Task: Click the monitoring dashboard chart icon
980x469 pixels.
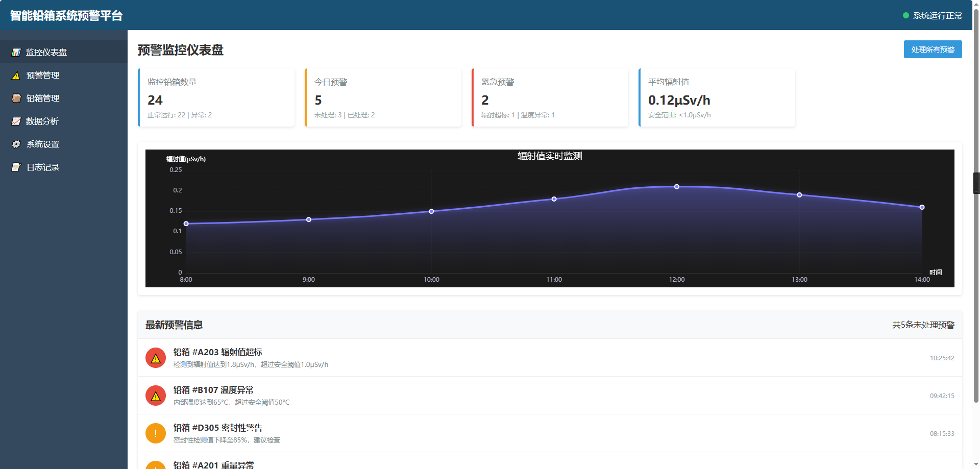Action: [16, 53]
